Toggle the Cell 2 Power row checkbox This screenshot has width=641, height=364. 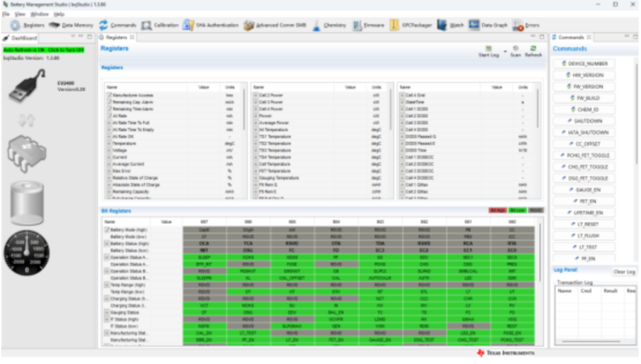255,95
